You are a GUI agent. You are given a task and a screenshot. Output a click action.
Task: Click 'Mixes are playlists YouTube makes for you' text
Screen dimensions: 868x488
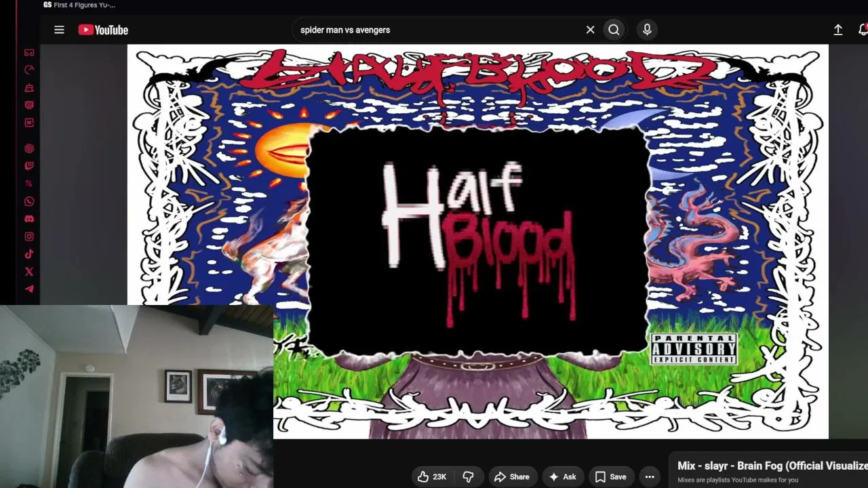coord(738,480)
